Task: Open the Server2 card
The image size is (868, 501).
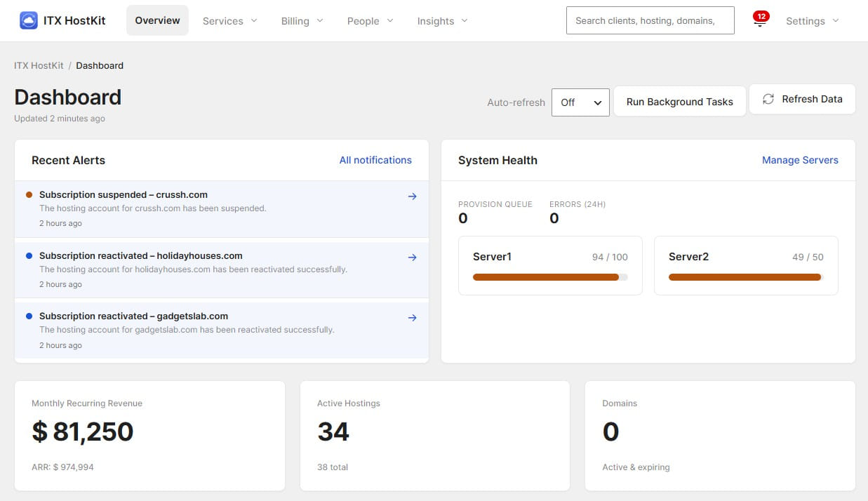Action: click(746, 265)
